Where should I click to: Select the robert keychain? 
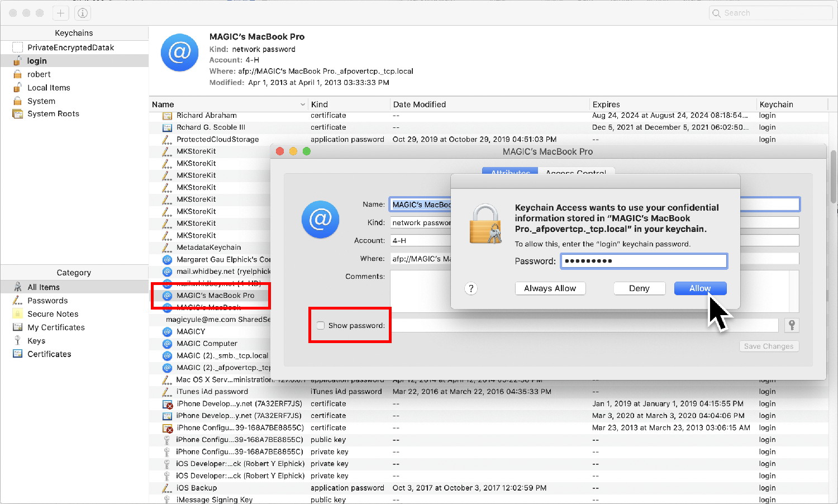[74, 74]
